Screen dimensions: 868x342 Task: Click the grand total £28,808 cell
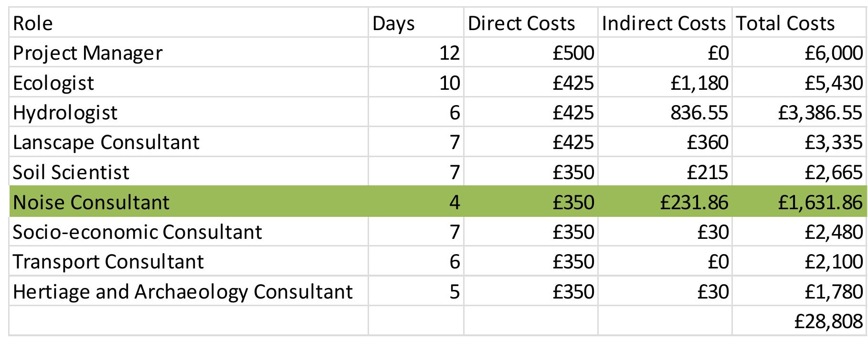pos(798,321)
